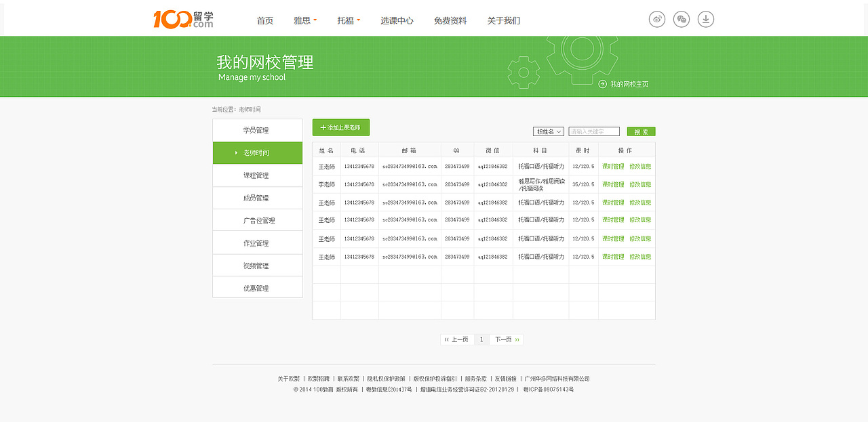Expand the 雅思 navigation dropdown
This screenshot has height=422, width=868.
click(305, 20)
